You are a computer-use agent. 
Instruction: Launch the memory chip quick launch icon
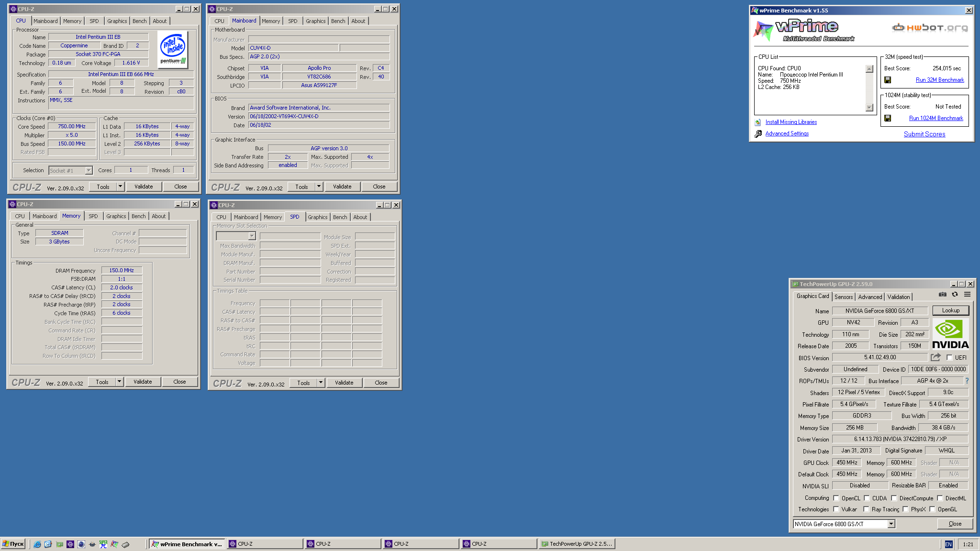(x=125, y=544)
